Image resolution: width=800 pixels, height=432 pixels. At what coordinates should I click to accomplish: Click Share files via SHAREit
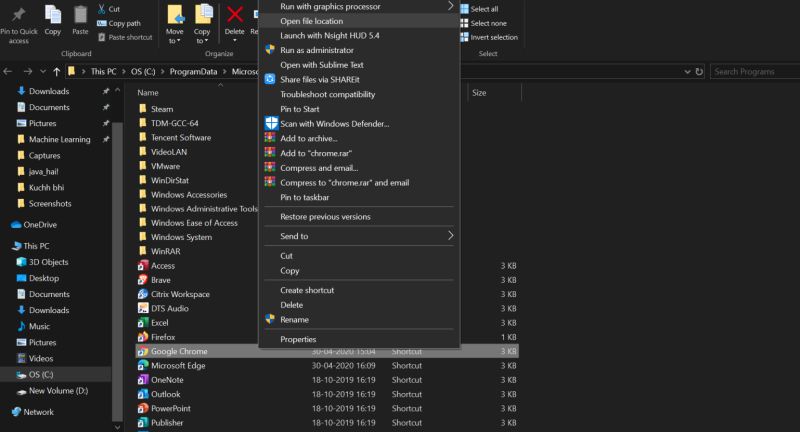pyautogui.click(x=359, y=80)
